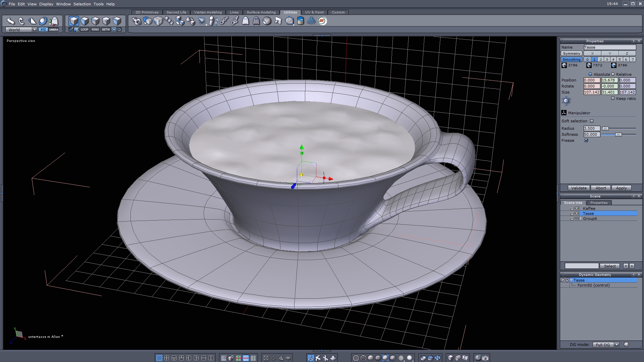
Task: Switch to the Surface modeling tab
Action: click(x=261, y=12)
